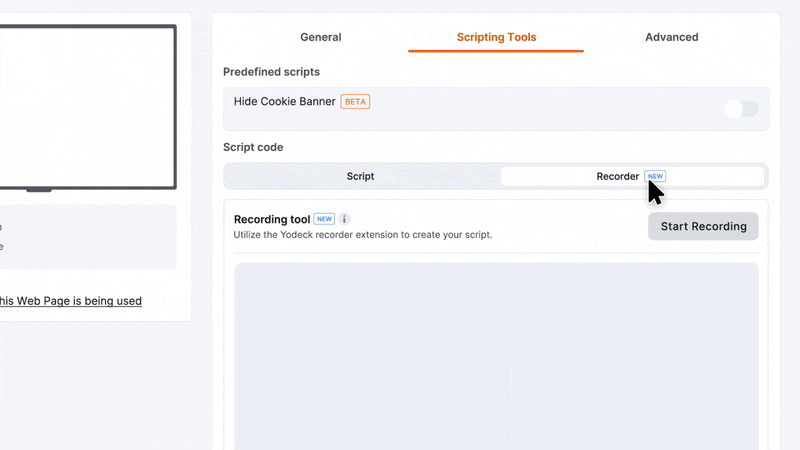Viewport: 800px width, 450px height.
Task: Click the Recording tool title text
Action: pos(272,219)
